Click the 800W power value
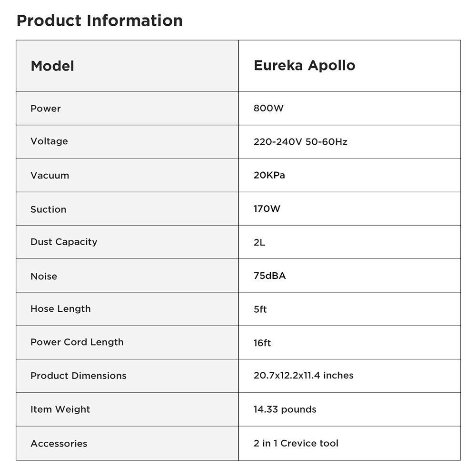476x476 pixels. (268, 108)
